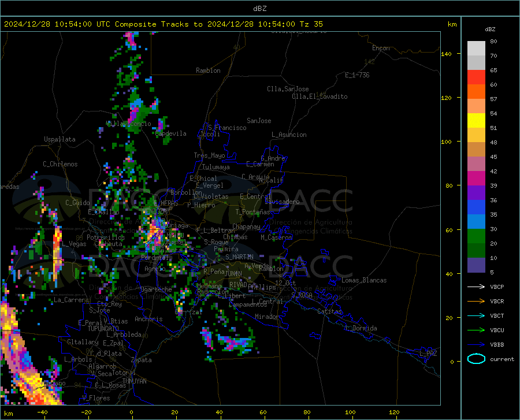
Task: Click the L_PAZ place label
Action: [x=428, y=354]
